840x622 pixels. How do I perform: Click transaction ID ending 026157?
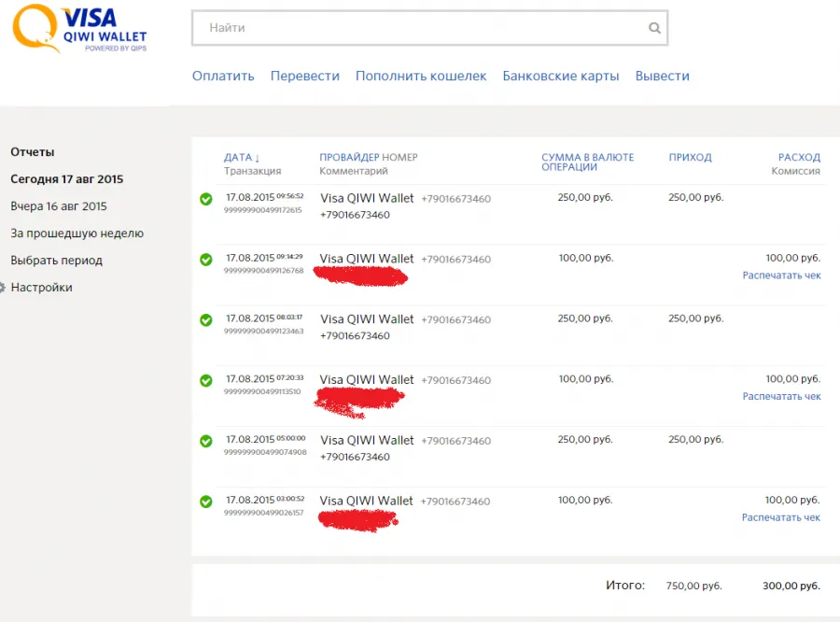tap(263, 513)
